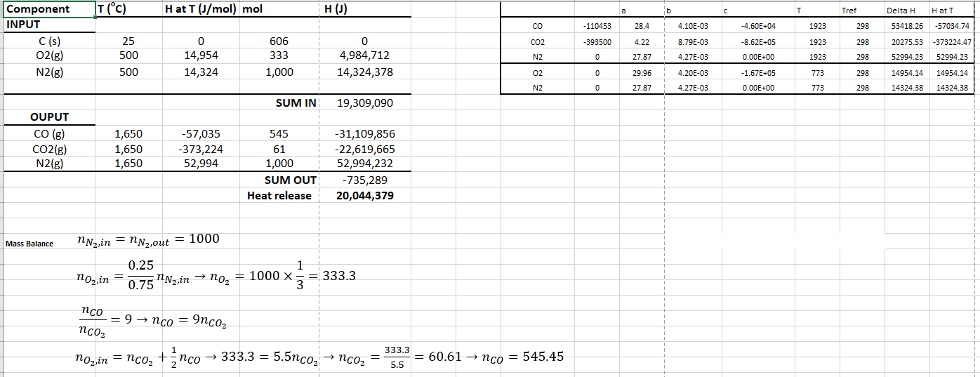Select the "H (J)" header cell
The height and width of the screenshot is (377, 980).
click(x=365, y=9)
